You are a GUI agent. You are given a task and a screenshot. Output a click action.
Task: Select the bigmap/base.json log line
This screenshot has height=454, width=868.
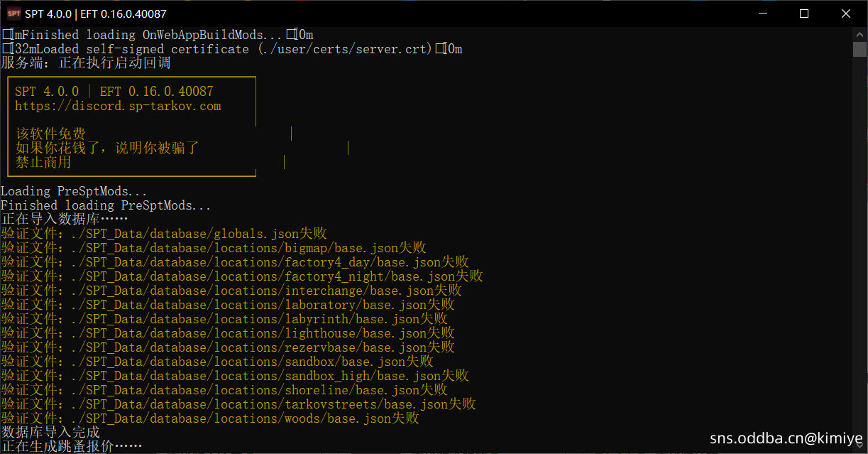tap(213, 248)
